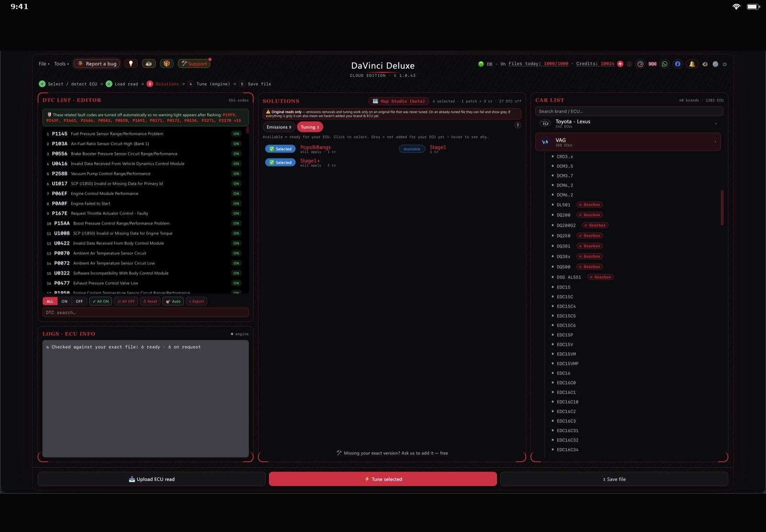The width and height of the screenshot is (766, 532).
Task: Go to Save file step
Action: point(255,84)
